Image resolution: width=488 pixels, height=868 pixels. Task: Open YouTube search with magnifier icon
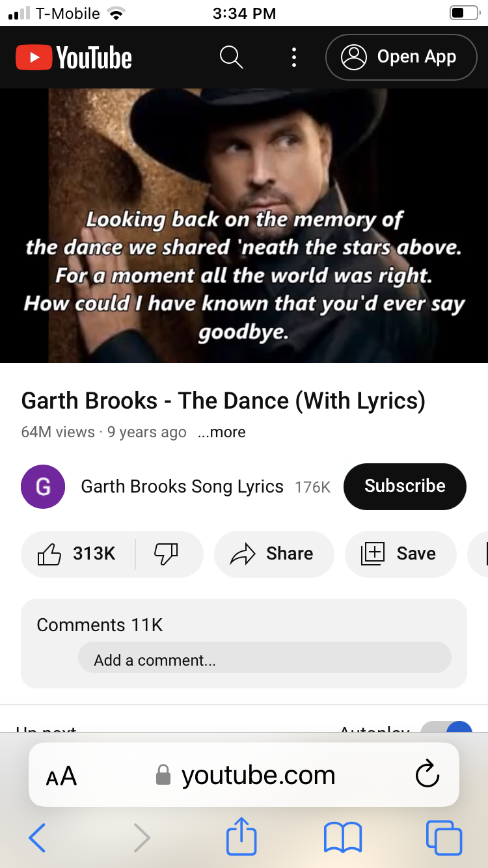[x=231, y=57]
